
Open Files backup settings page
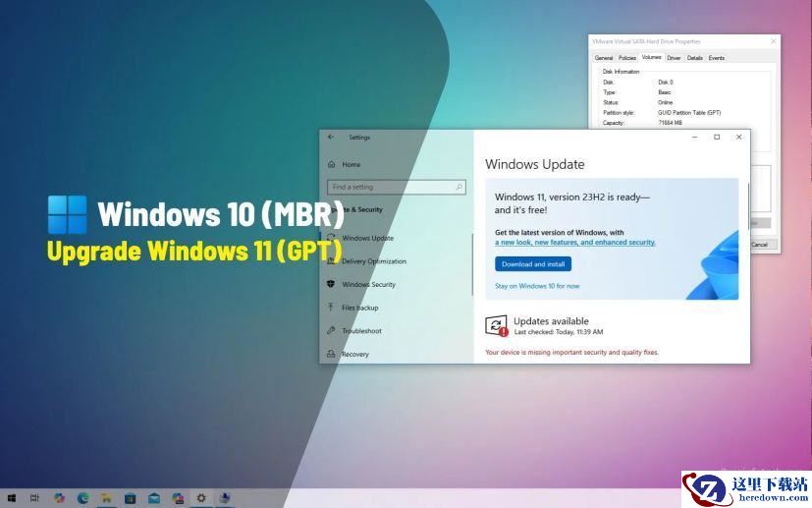coord(360,308)
